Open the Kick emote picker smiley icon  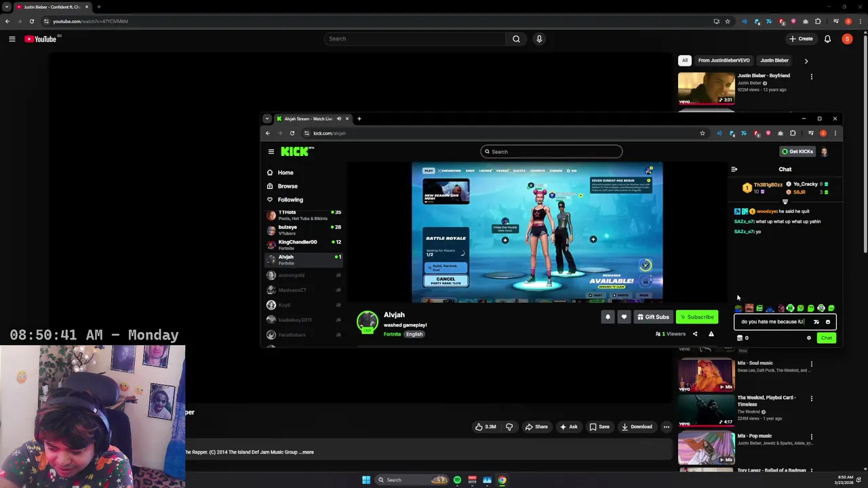tap(827, 322)
